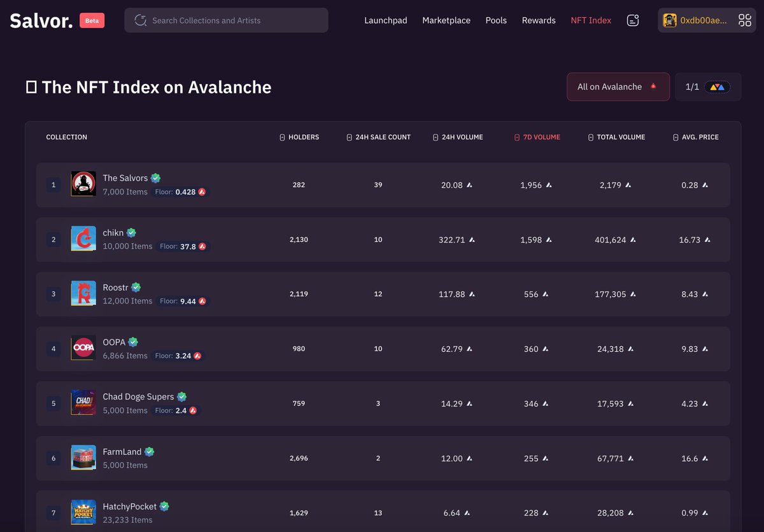The height and width of the screenshot is (532, 764).
Task: Click the 0xdb00ae wallet address
Action: [x=704, y=20]
